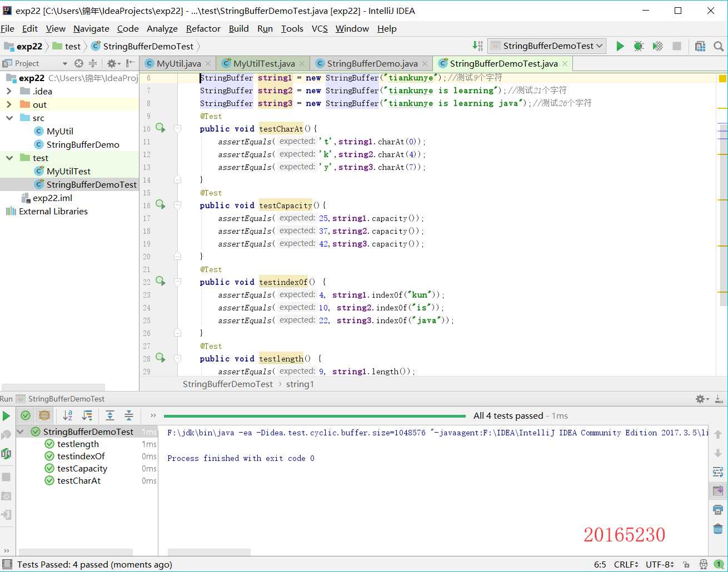Collapse the test folder in project tree
Viewport: 728px width, 572px height.
pyautogui.click(x=9, y=158)
